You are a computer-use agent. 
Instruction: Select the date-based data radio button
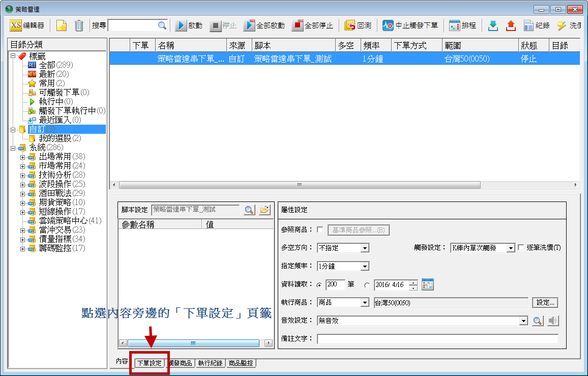(x=367, y=285)
